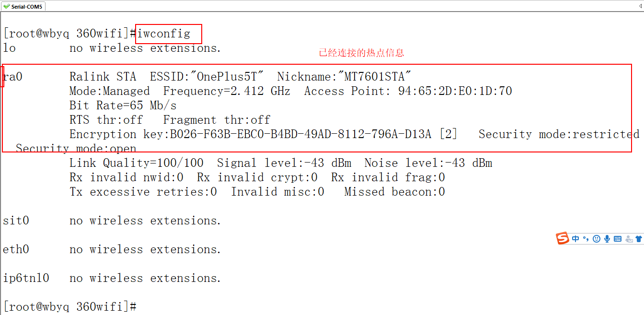The image size is (644, 315).
Task: Click the iwconfig command text
Action: (164, 34)
